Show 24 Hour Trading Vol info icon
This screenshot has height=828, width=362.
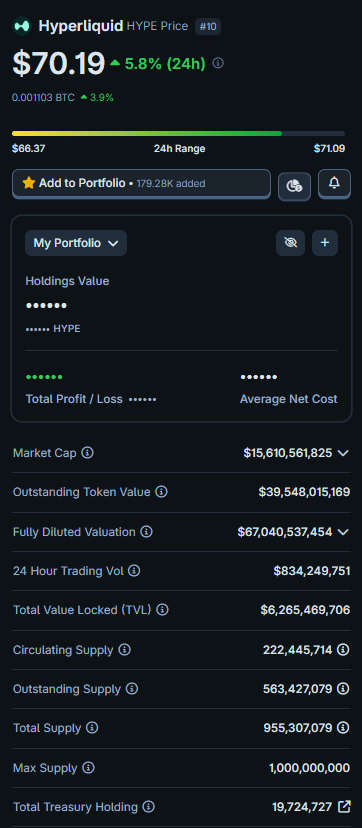tap(135, 570)
